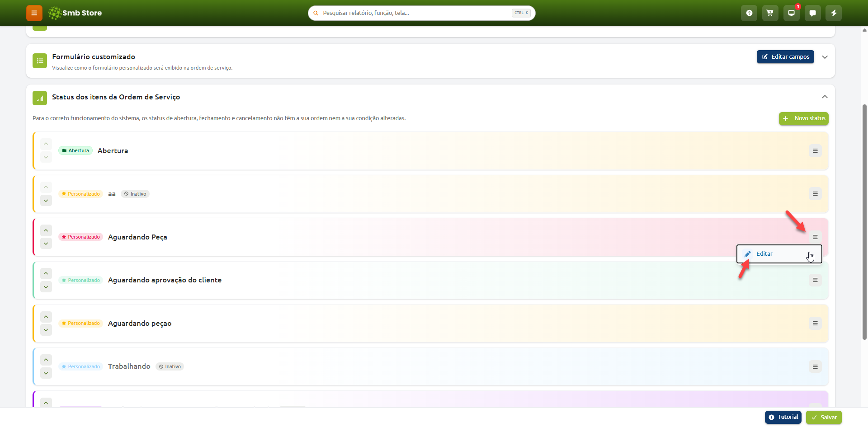The height and width of the screenshot is (427, 868).
Task: Move Aguardando aprovação do cliente up
Action: (x=46, y=273)
